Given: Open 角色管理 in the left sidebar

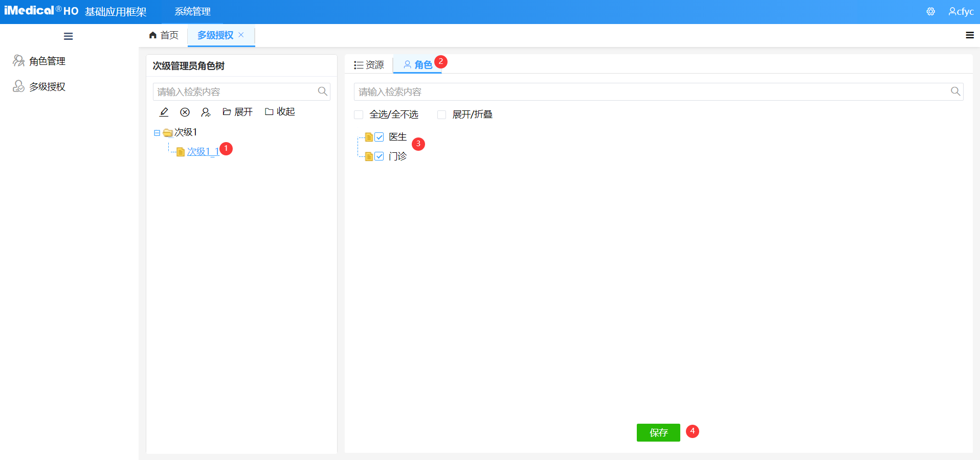Looking at the screenshot, I should 47,61.
